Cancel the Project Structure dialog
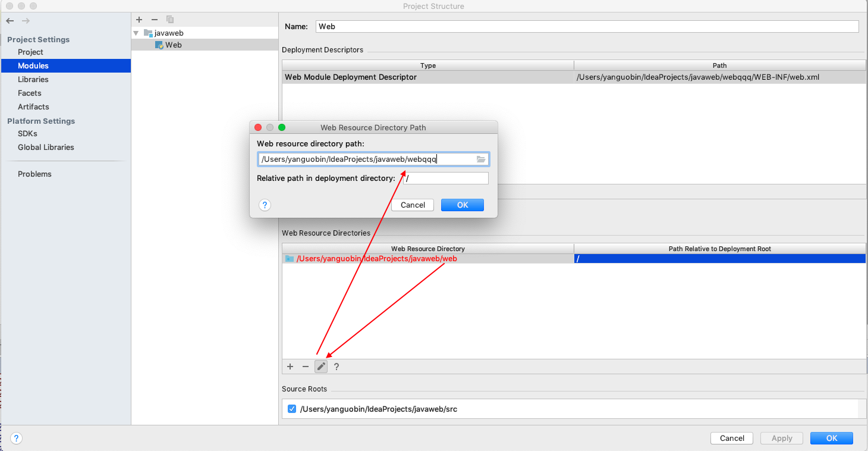This screenshot has height=451, width=868. [x=732, y=439]
